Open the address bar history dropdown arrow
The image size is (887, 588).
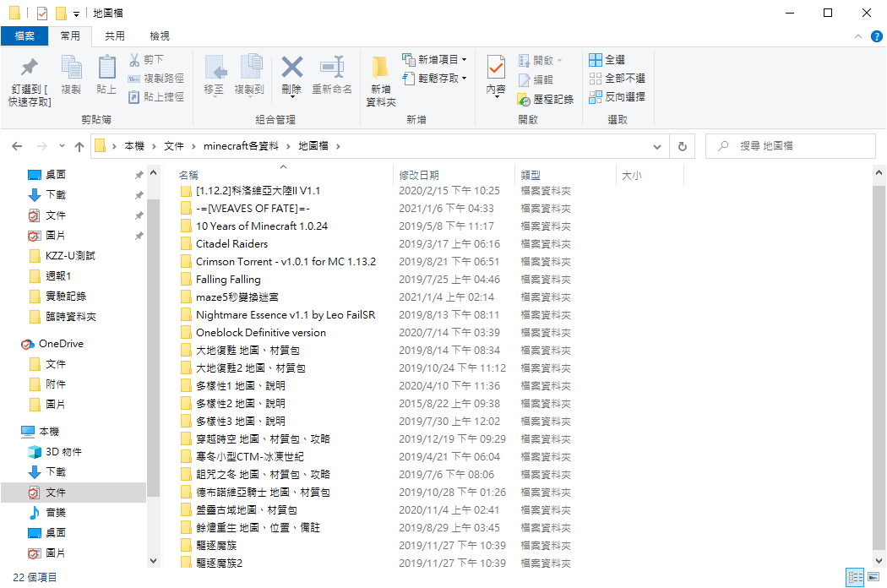[x=656, y=146]
